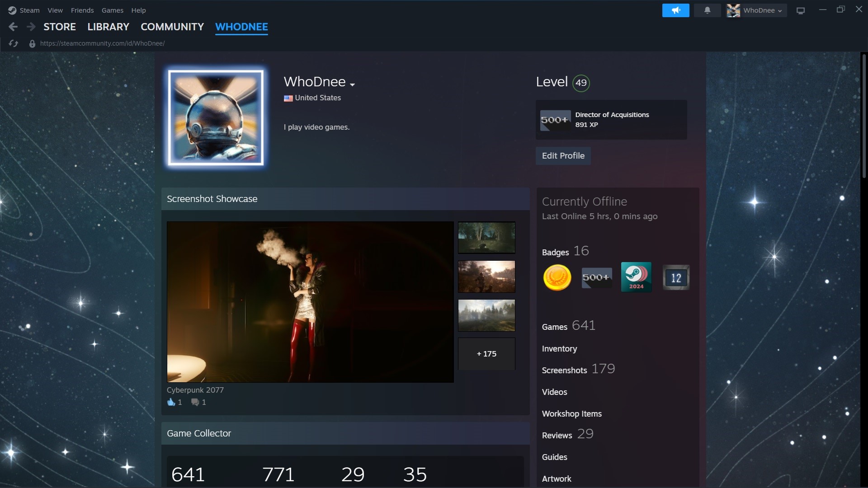Viewport: 868px width, 488px height.
Task: Click the back navigation arrow
Action: [x=13, y=27]
